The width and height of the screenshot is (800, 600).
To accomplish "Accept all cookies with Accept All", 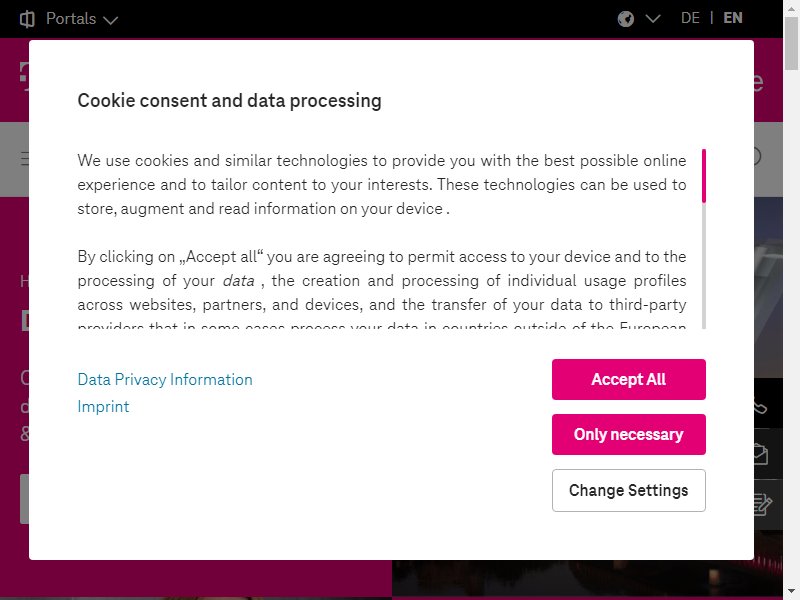I will point(629,379).
